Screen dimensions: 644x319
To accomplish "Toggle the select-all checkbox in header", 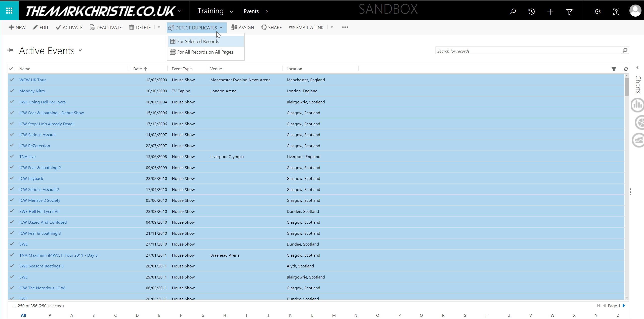I will coord(11,68).
